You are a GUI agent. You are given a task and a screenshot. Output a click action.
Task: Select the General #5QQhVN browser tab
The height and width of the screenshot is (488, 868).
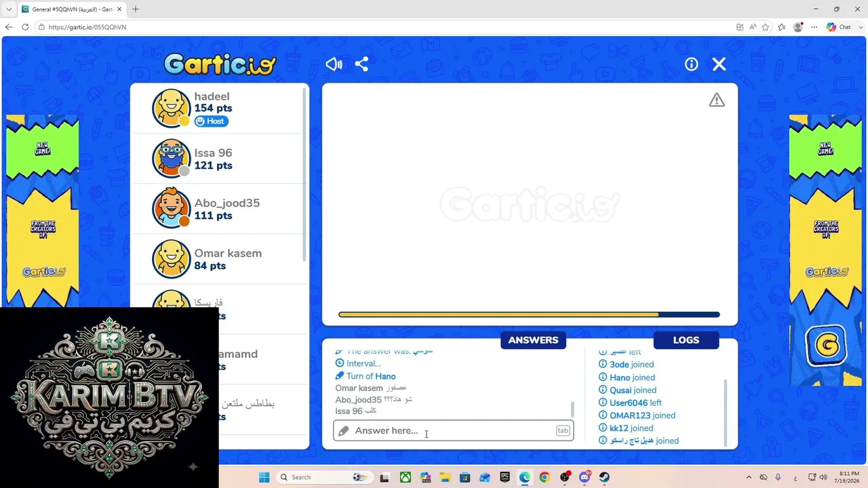point(72,9)
